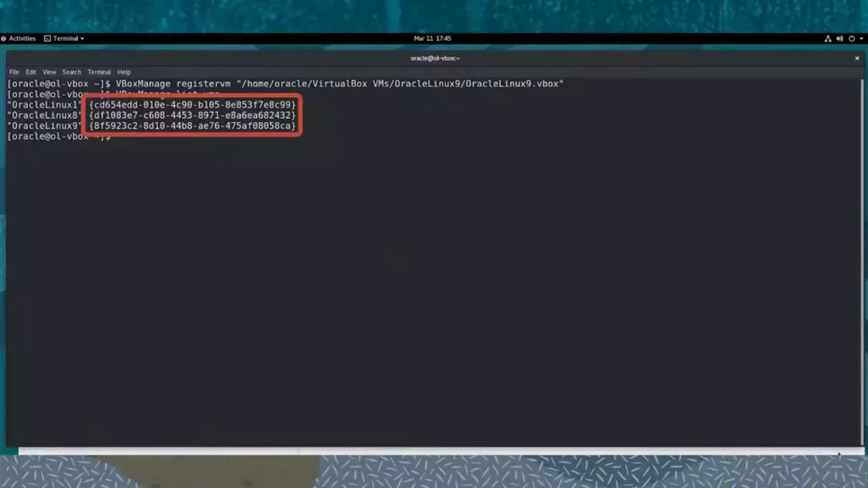Open the Search menu
Image resolution: width=868 pixels, height=488 pixels.
[x=71, y=71]
